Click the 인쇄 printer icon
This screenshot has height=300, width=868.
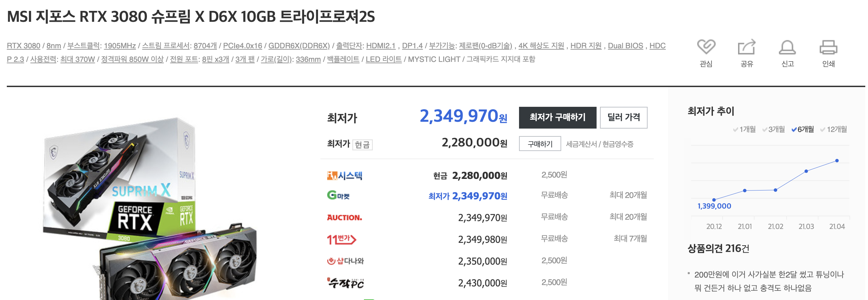[829, 47]
